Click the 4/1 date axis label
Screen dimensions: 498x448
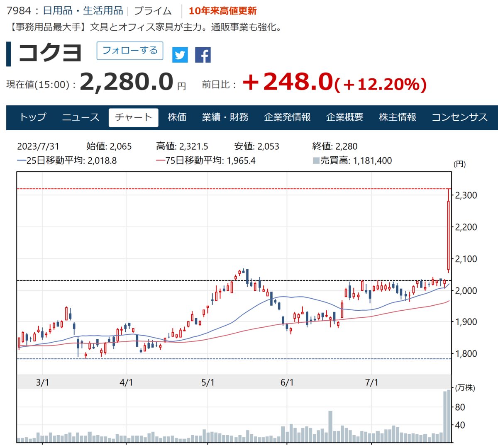point(126,382)
